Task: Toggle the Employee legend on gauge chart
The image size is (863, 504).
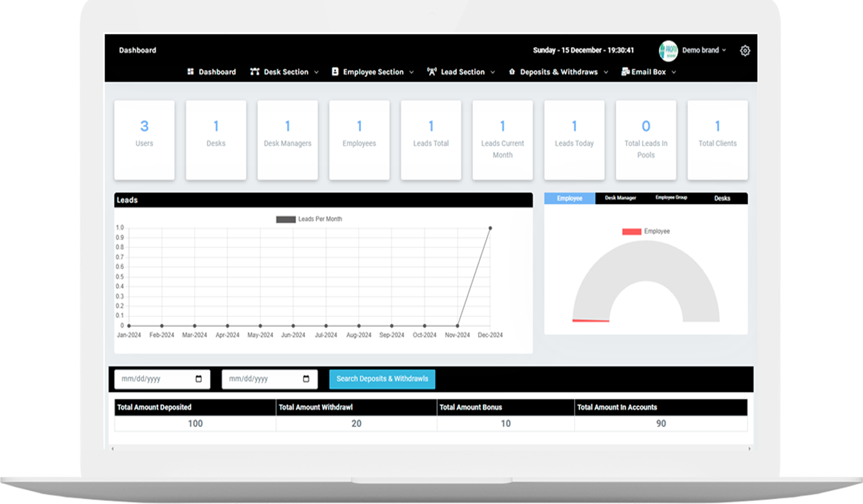Action: tap(646, 231)
